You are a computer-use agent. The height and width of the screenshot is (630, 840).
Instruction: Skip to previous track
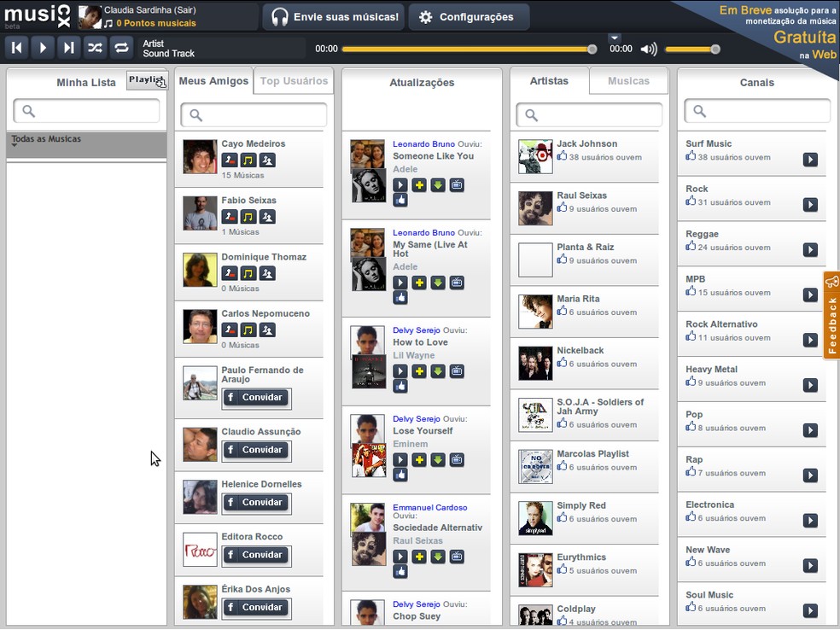tap(16, 48)
